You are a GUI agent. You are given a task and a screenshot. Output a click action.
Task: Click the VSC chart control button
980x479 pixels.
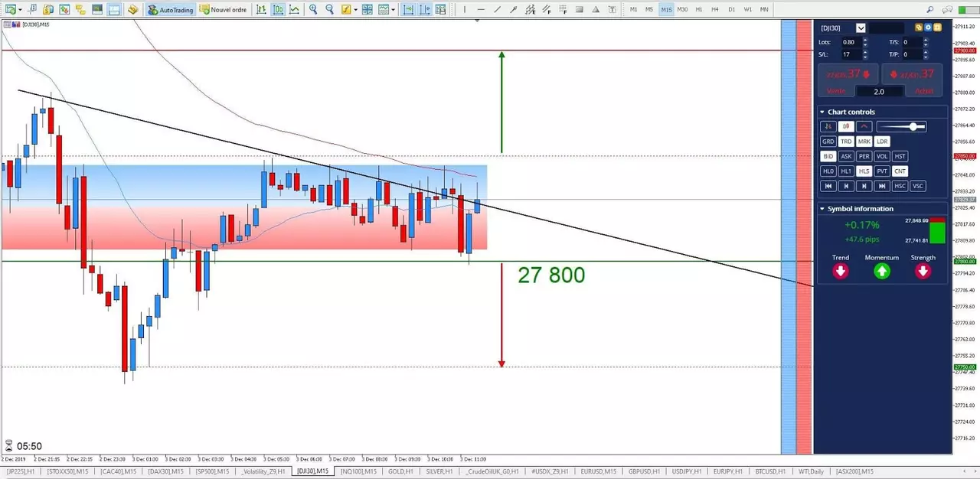918,186
